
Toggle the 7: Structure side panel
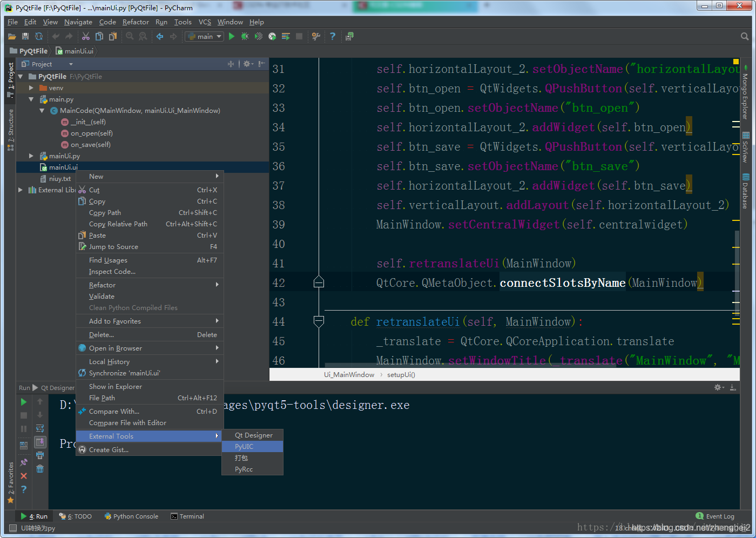coord(10,130)
